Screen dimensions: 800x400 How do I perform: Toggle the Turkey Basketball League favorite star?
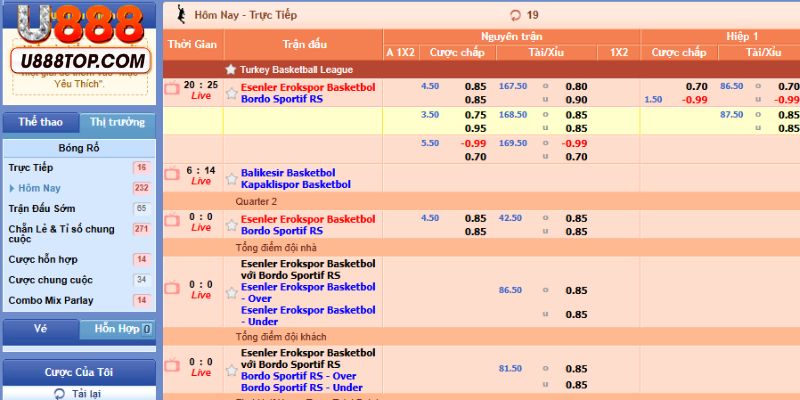231,70
